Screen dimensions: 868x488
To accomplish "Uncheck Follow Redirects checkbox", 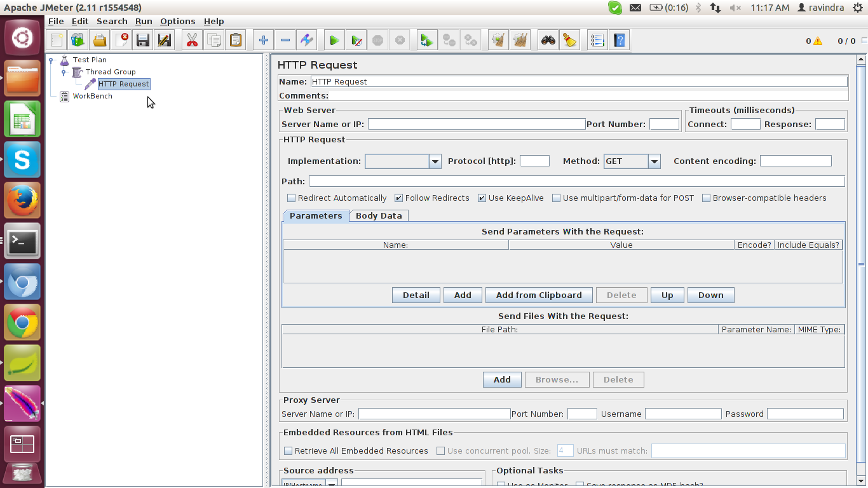I will pyautogui.click(x=399, y=198).
